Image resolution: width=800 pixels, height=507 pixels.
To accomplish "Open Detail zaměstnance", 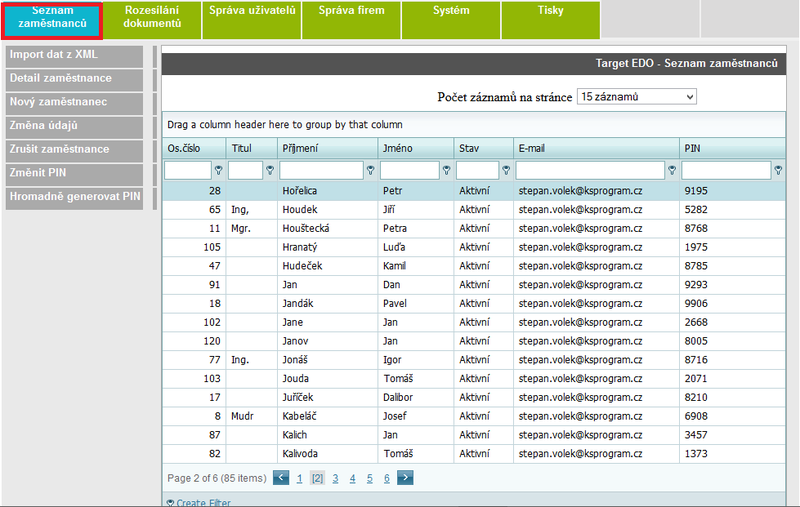I will click(x=74, y=80).
